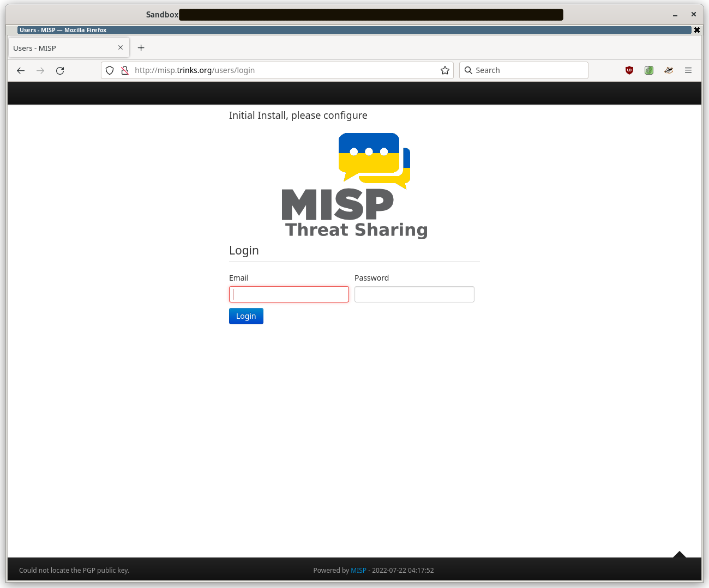Follow the MISP link in footer

358,571
